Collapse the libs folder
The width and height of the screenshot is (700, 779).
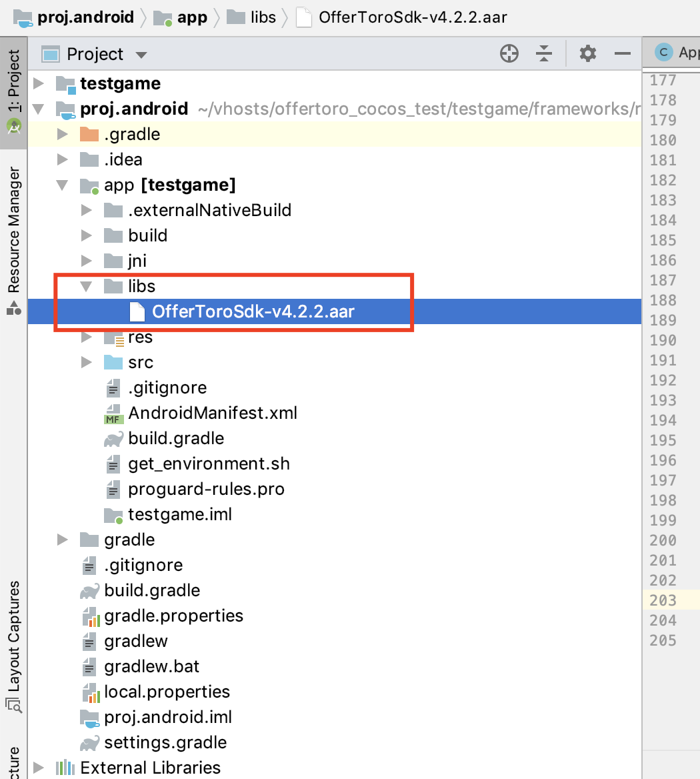point(86,287)
